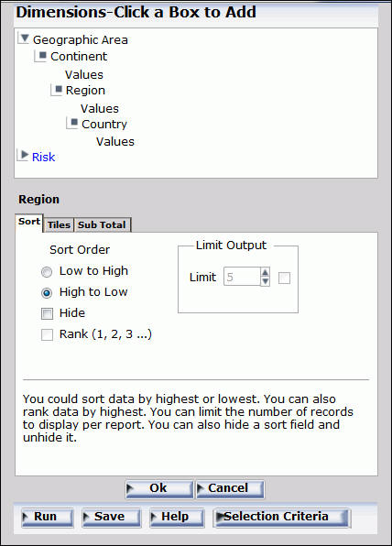Click the Country square bullet icon
The height and width of the screenshot is (546, 392).
click(x=74, y=122)
